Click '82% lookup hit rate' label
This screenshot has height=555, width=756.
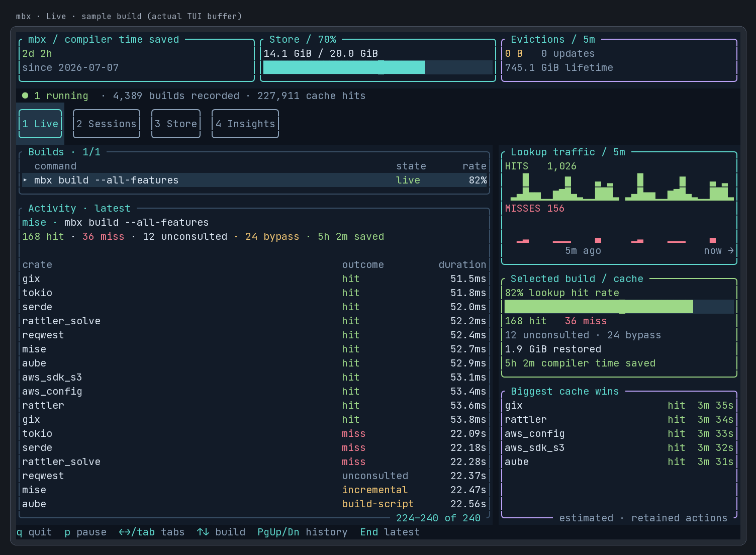click(x=562, y=293)
